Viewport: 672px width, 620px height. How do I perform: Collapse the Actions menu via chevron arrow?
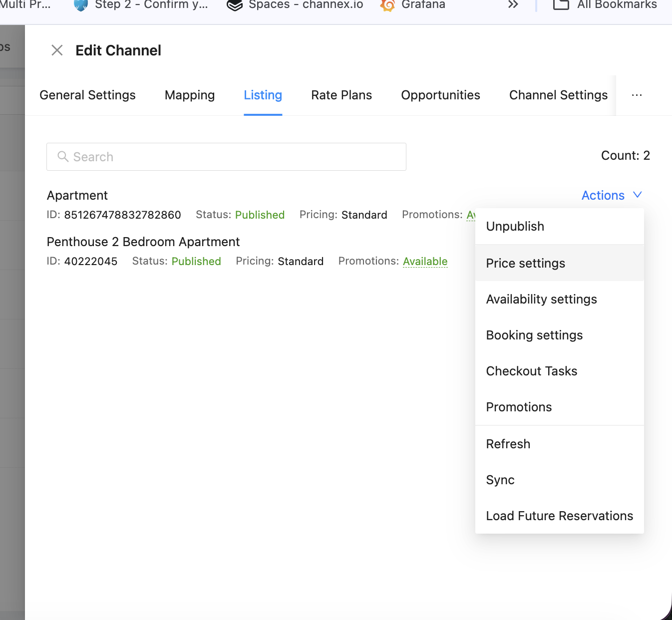tap(638, 195)
